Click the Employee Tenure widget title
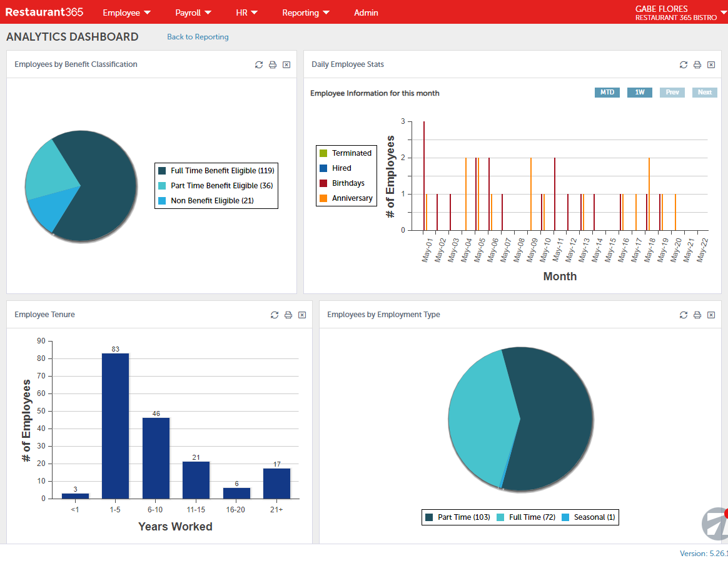728x563 pixels. coord(44,315)
